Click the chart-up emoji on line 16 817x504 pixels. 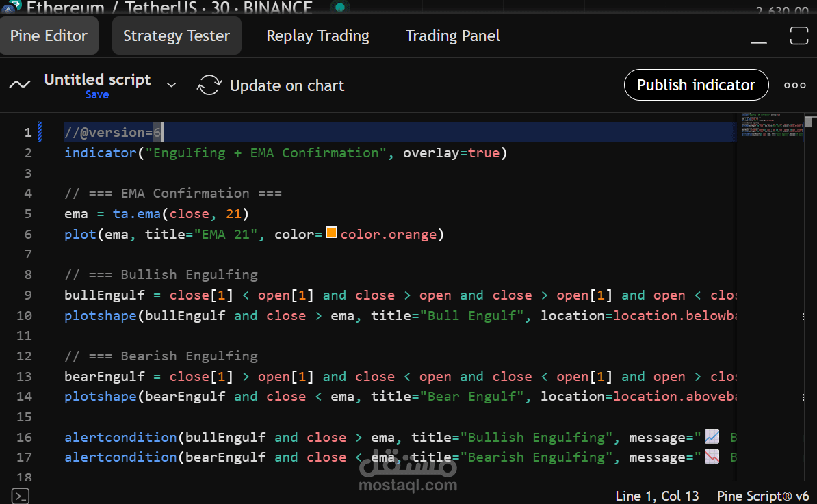pyautogui.click(x=712, y=437)
